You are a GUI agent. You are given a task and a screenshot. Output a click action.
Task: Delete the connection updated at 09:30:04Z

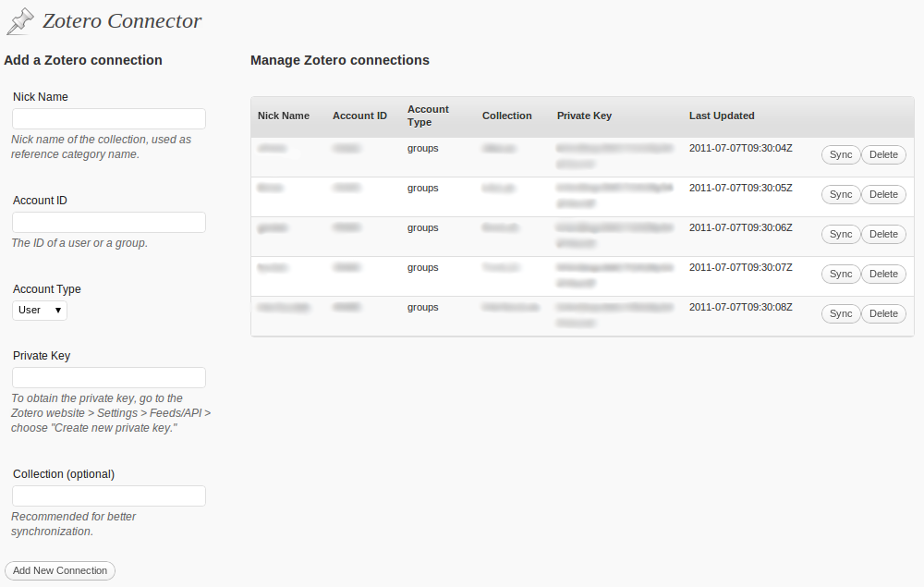[883, 154]
